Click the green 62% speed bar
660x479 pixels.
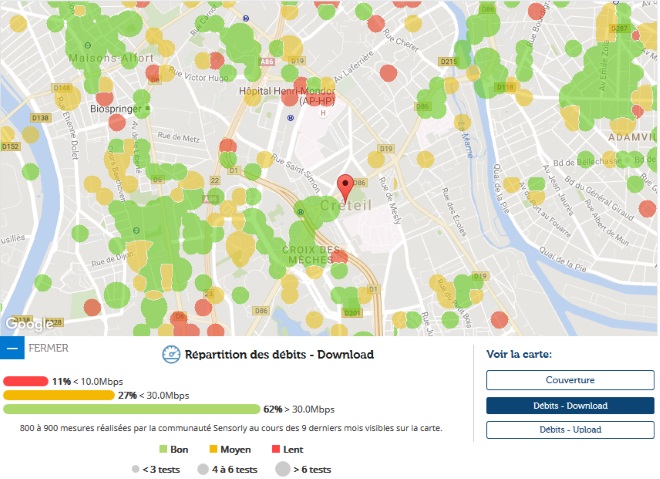tap(131, 409)
